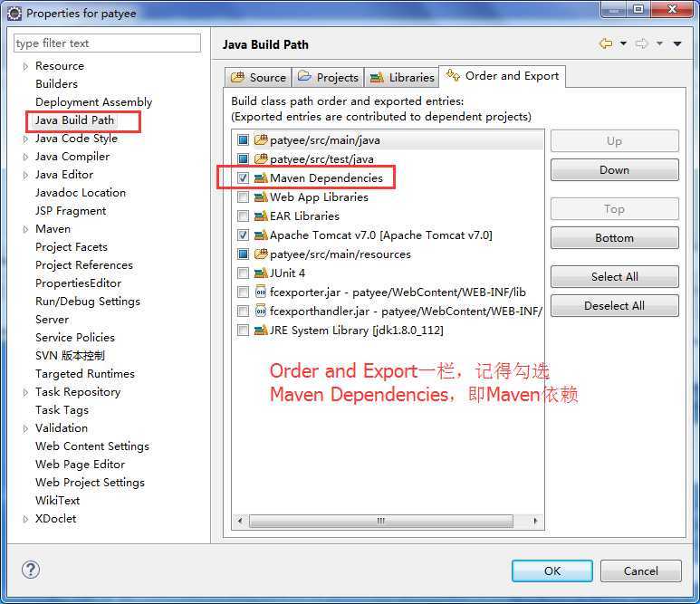700x604 pixels.
Task: Click the Bottom button
Action: coord(615,237)
